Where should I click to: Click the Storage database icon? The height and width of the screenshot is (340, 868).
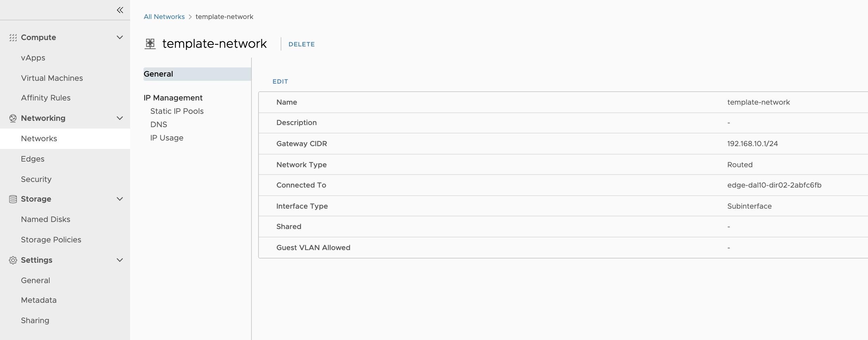coord(13,199)
